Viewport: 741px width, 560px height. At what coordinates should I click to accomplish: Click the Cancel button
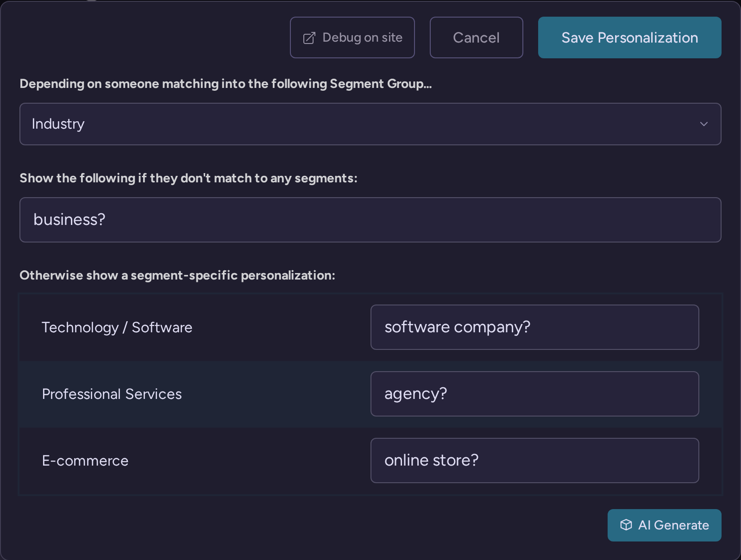point(477,37)
